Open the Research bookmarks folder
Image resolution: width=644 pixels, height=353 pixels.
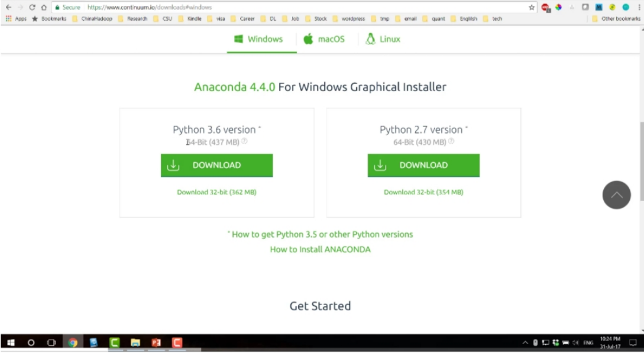point(135,18)
